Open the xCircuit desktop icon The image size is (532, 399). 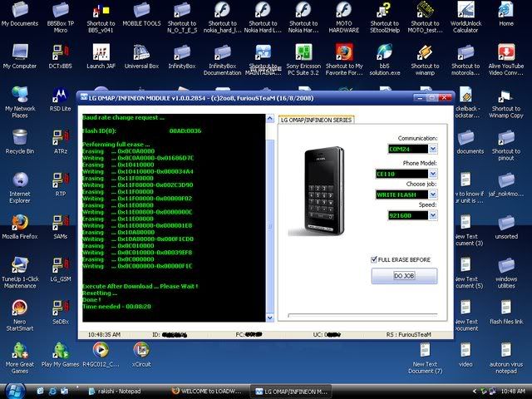pyautogui.click(x=141, y=355)
